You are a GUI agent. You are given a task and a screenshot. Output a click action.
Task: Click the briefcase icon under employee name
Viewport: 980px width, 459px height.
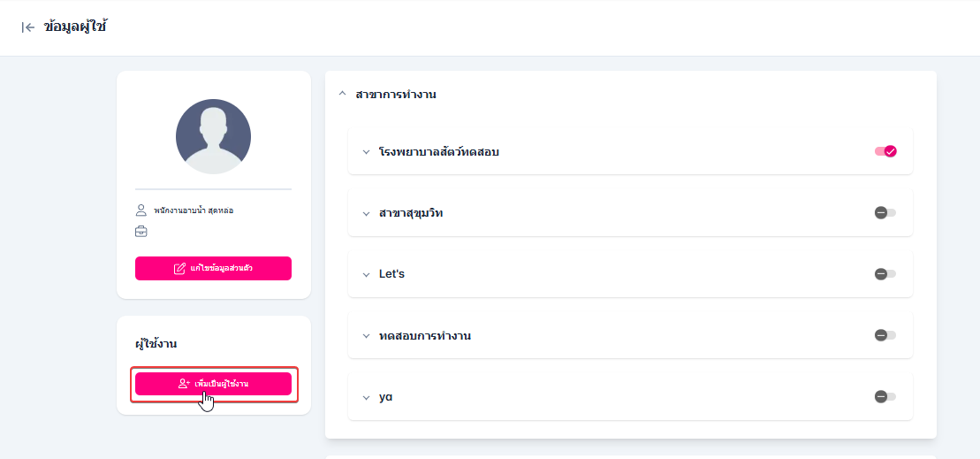141,232
